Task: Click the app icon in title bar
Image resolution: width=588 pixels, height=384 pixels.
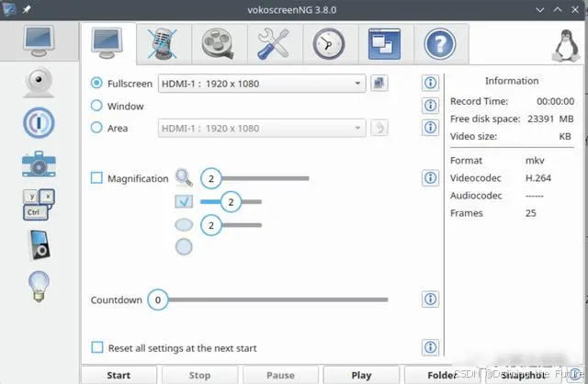Action: click(x=8, y=9)
